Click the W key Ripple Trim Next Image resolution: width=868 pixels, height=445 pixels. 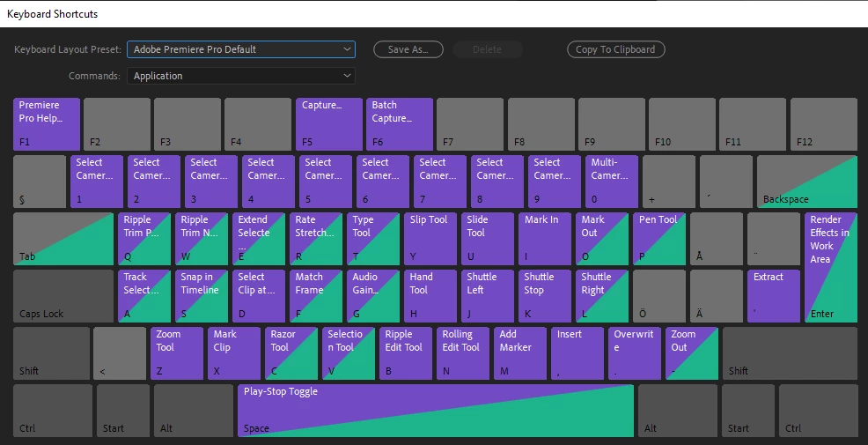click(x=202, y=239)
